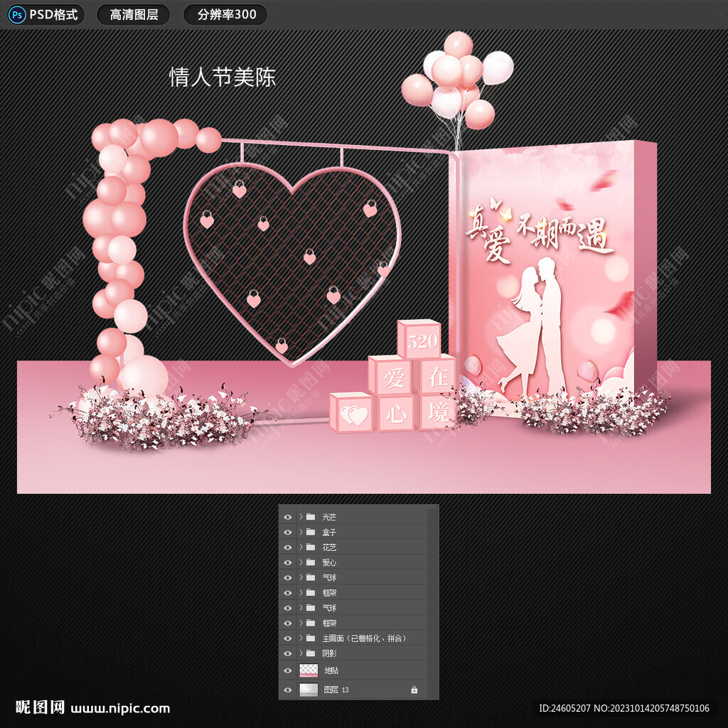The width and height of the screenshot is (728, 728).
Task: Toggle visibility of 图层 13
Action: point(288,690)
